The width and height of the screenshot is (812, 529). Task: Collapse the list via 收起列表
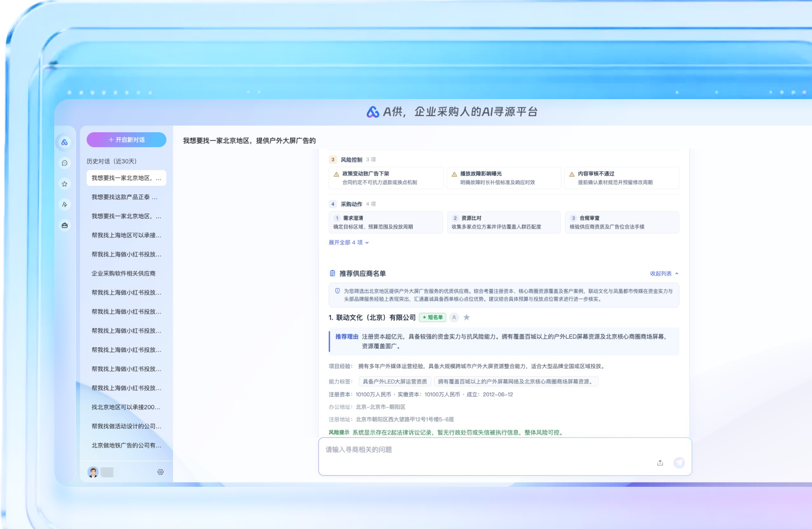664,274
